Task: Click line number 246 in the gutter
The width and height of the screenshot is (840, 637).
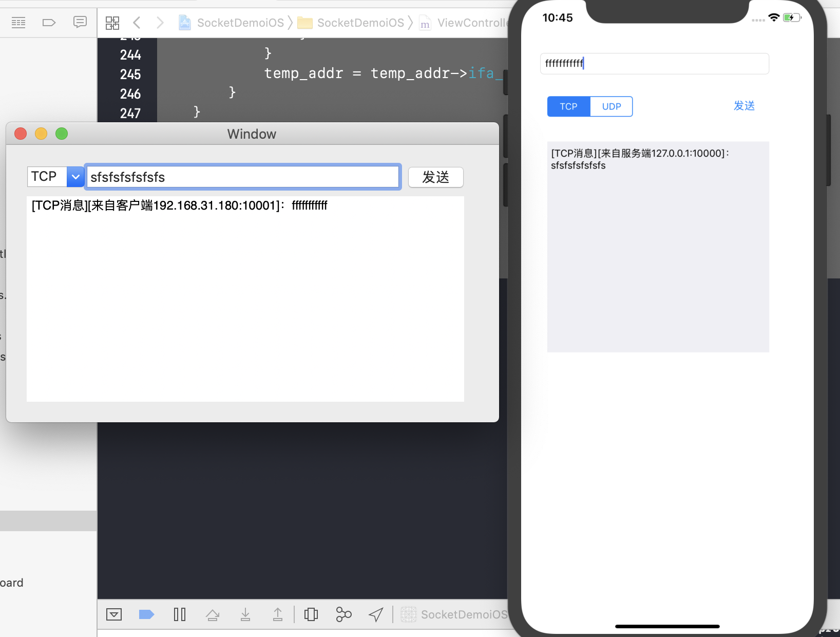Action: click(130, 94)
